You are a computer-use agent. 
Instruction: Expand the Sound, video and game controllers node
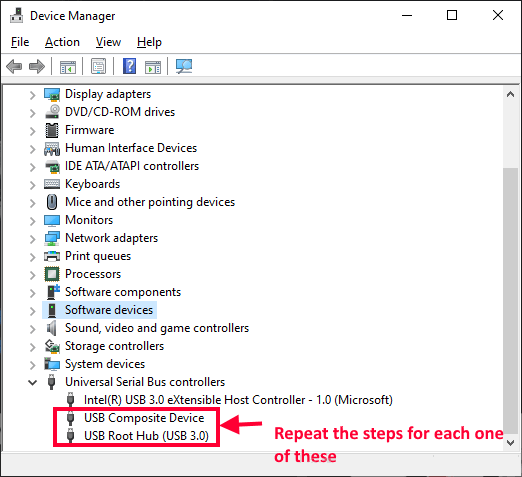coord(32,329)
